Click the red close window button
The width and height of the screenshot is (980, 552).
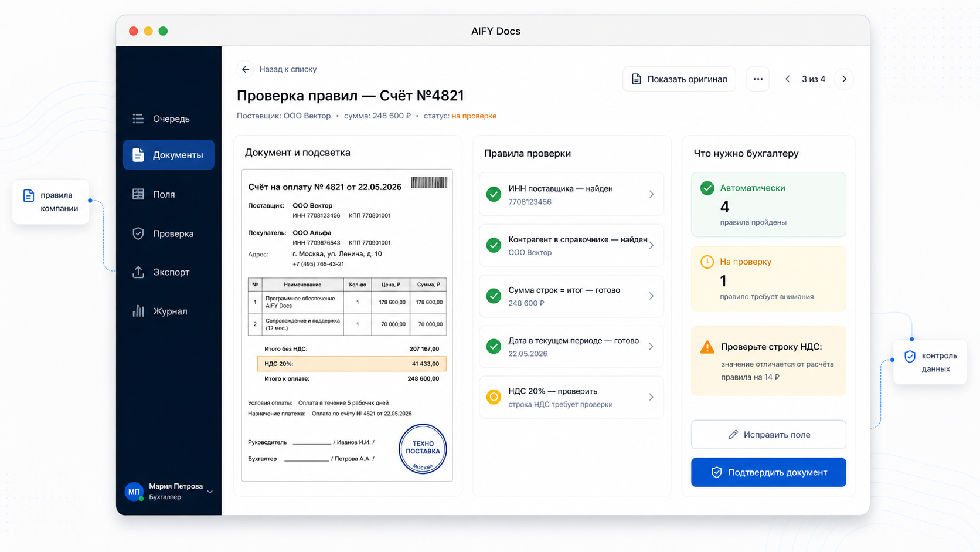(x=134, y=31)
